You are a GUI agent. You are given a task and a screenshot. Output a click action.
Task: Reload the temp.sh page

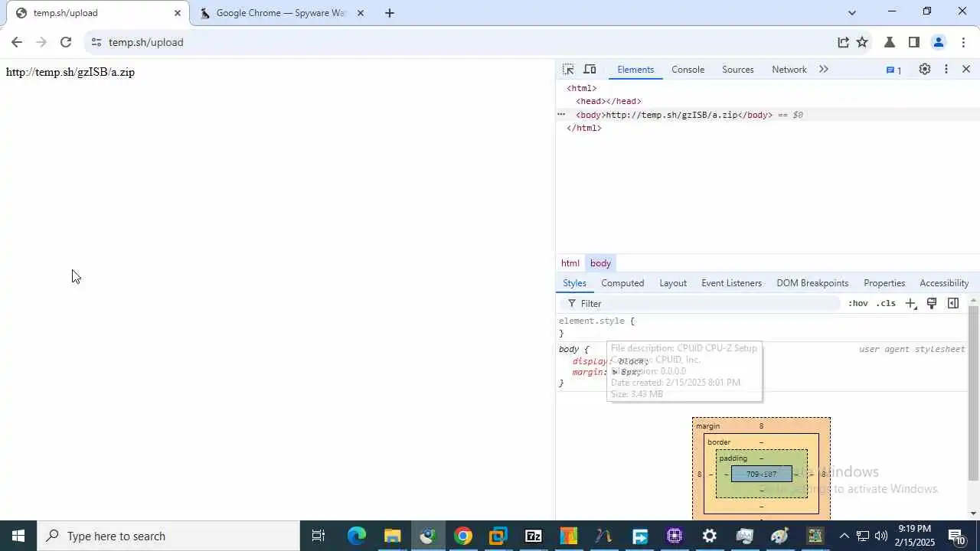(x=66, y=42)
